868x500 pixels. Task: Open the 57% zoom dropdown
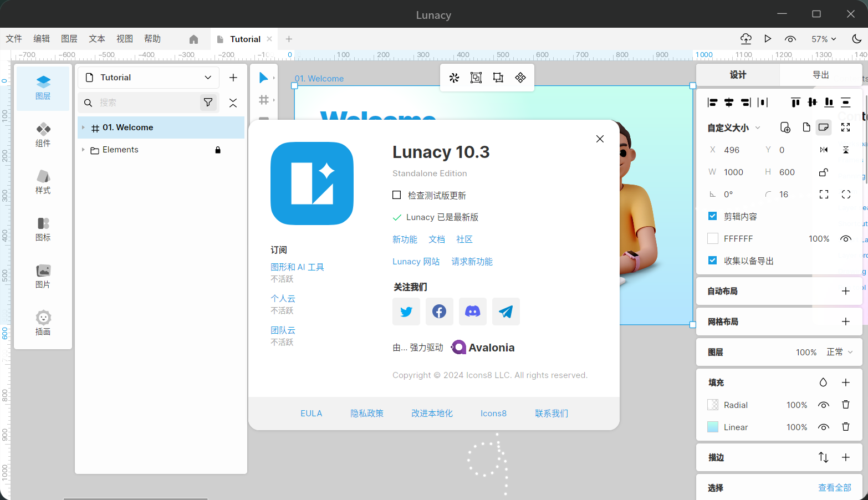click(824, 39)
